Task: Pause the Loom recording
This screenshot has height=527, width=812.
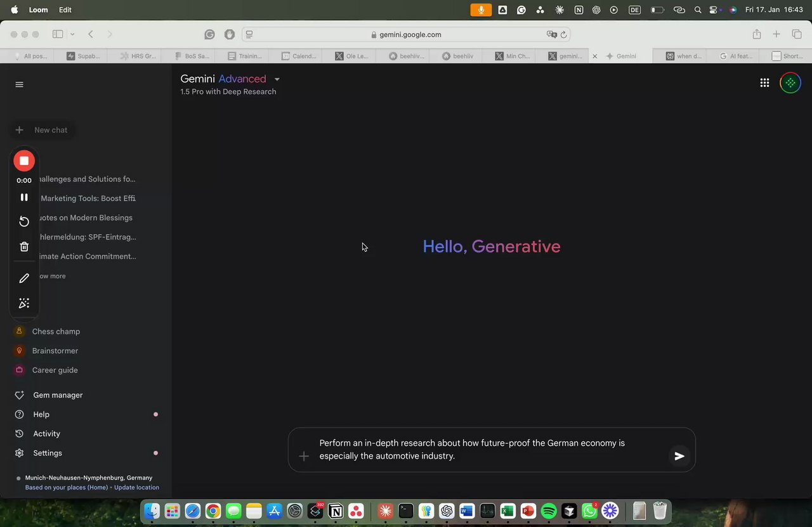Action: pyautogui.click(x=24, y=197)
